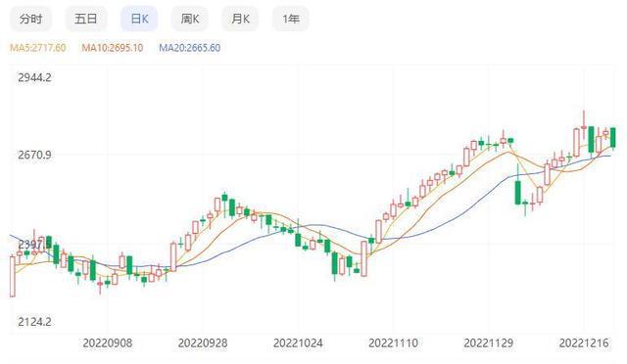Click the 2124.2 price axis label
This screenshot has height=364, width=627.
point(34,322)
